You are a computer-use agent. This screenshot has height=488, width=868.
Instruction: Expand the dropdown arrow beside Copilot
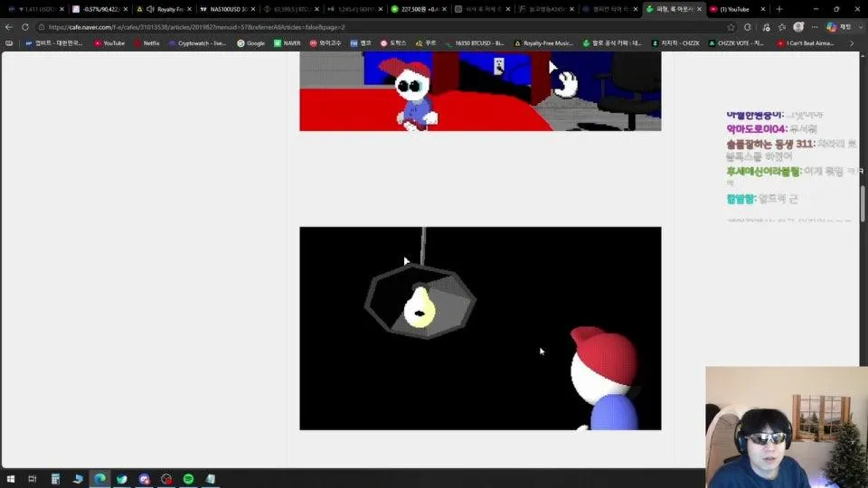860,27
